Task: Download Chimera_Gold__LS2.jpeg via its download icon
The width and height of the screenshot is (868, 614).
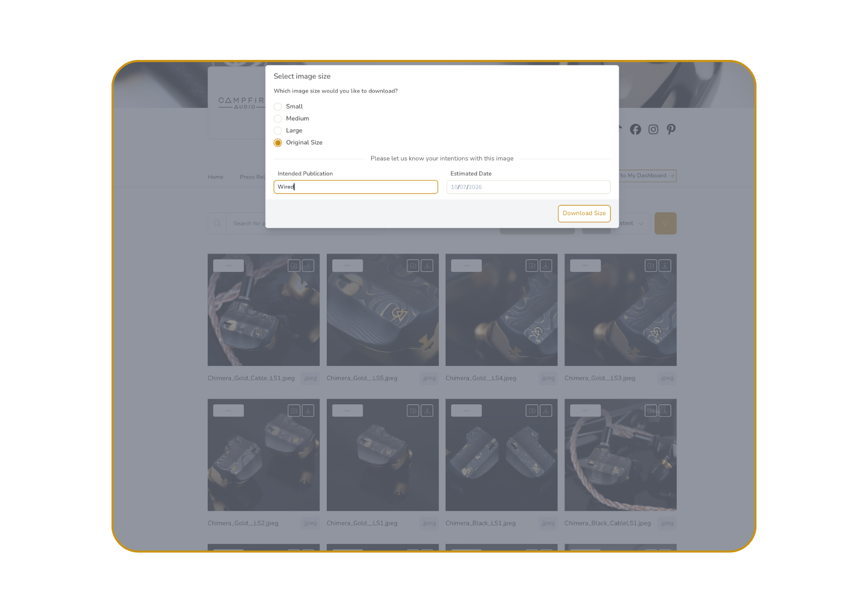Action: (308, 411)
